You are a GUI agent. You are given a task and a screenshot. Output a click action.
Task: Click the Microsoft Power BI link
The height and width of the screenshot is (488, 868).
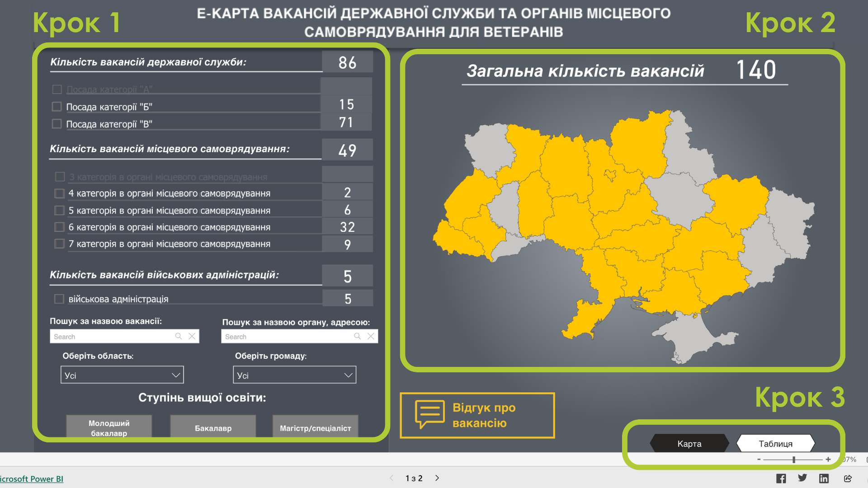coord(31,479)
